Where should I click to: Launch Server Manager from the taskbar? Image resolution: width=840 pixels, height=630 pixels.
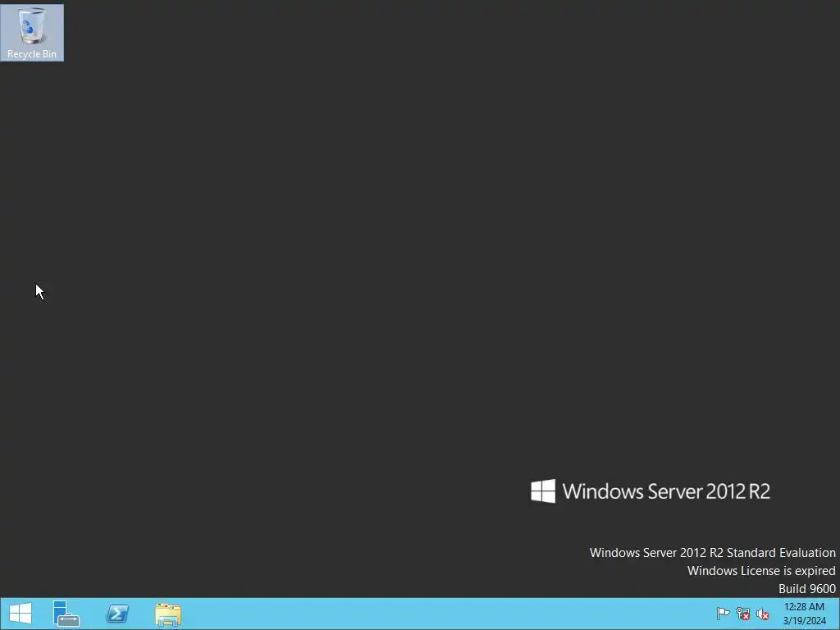coord(66,614)
